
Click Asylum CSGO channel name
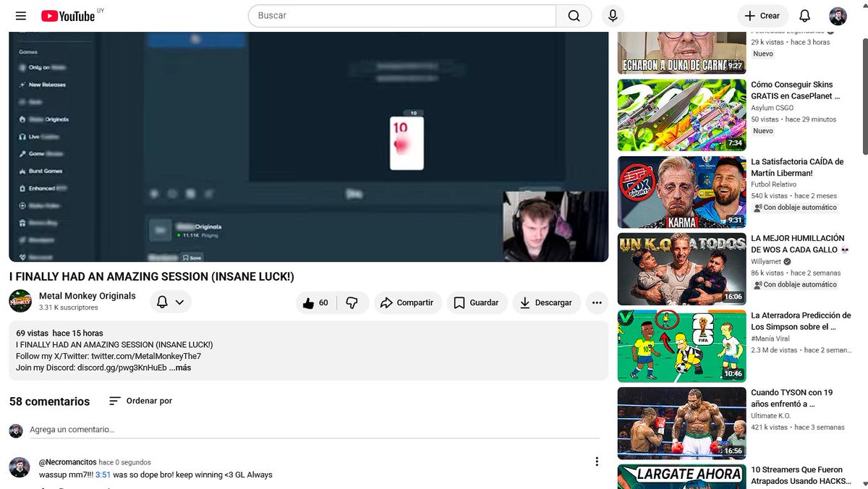[773, 108]
